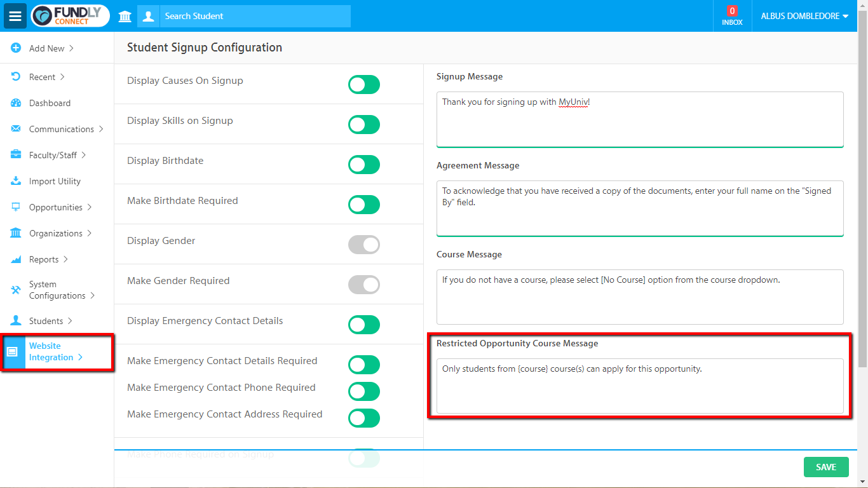Click the Organizations building icon

16,233
